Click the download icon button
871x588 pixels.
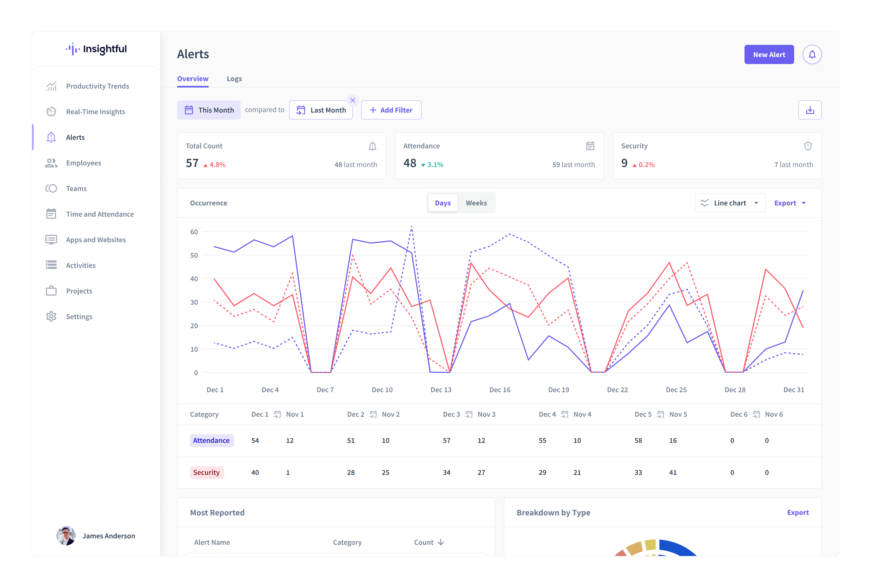(x=810, y=110)
